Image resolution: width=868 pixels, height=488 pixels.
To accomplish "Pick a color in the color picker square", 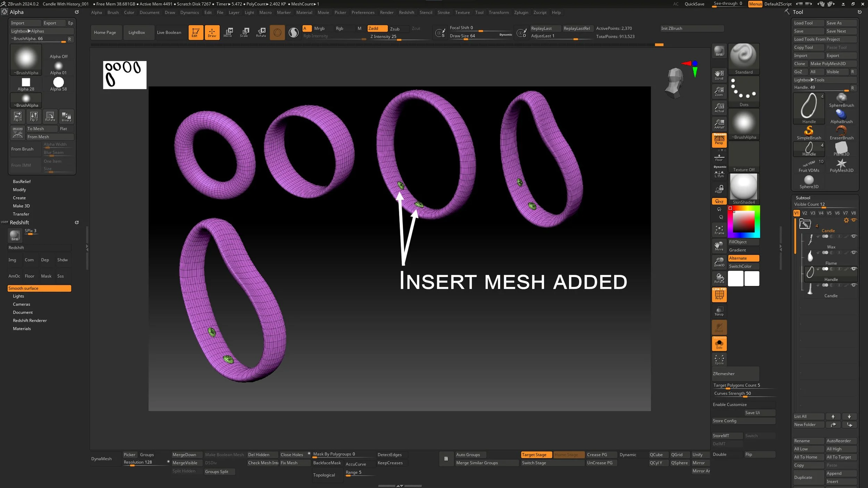I will pyautogui.click(x=743, y=222).
